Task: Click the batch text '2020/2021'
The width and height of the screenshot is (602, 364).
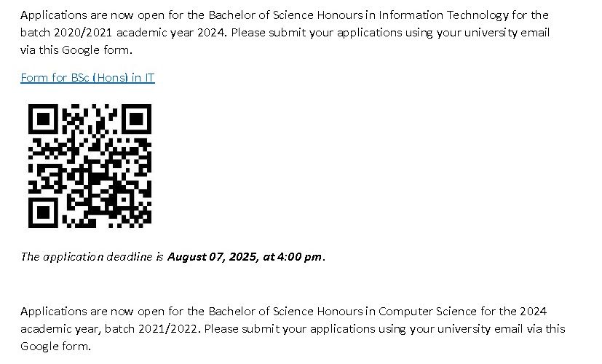Action: pos(83,32)
